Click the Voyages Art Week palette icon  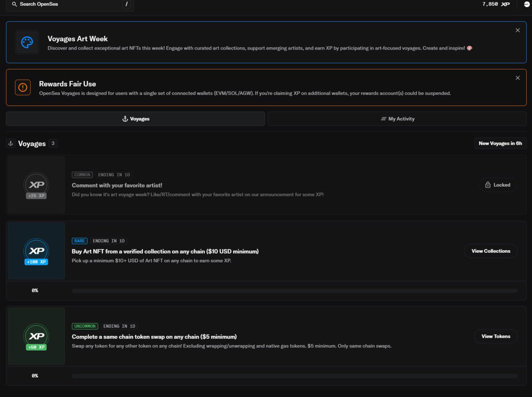(x=27, y=43)
